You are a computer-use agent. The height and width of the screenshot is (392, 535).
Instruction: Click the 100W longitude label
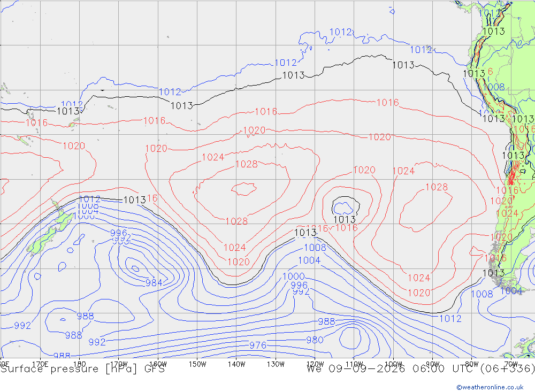coord(393,364)
